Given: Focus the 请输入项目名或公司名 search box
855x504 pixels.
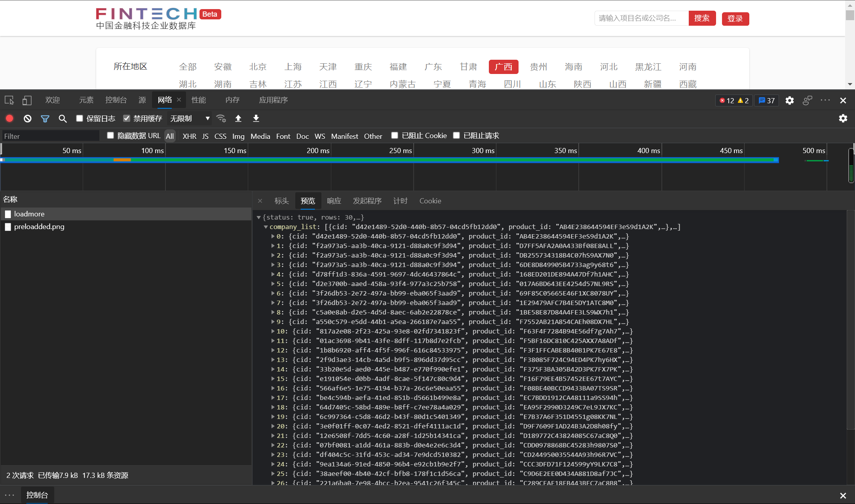Looking at the screenshot, I should [641, 18].
